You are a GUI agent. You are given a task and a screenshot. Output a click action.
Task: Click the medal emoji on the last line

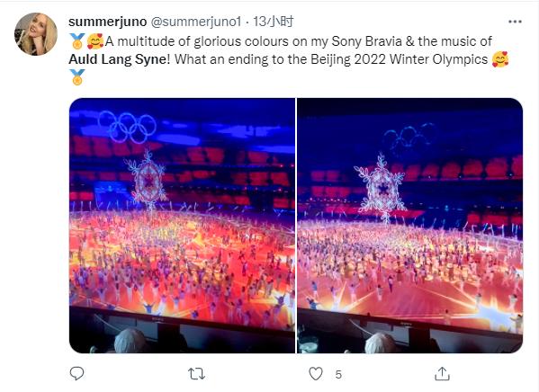point(77,77)
